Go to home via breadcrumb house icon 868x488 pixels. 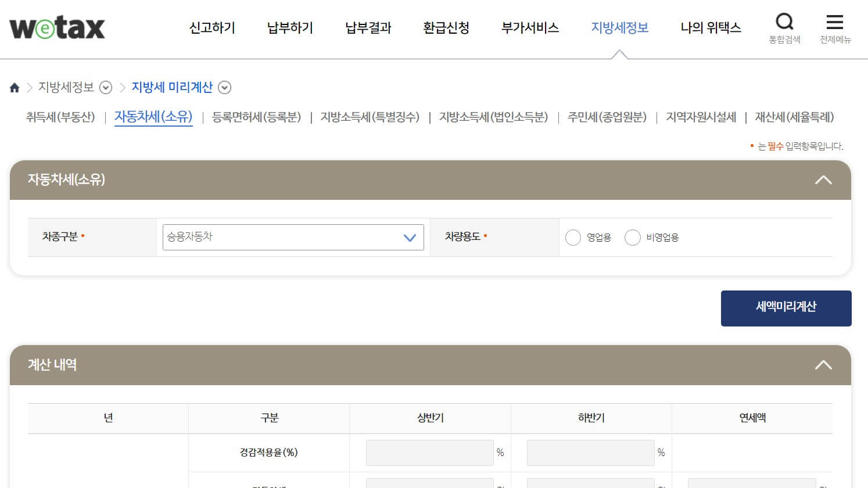(15, 88)
